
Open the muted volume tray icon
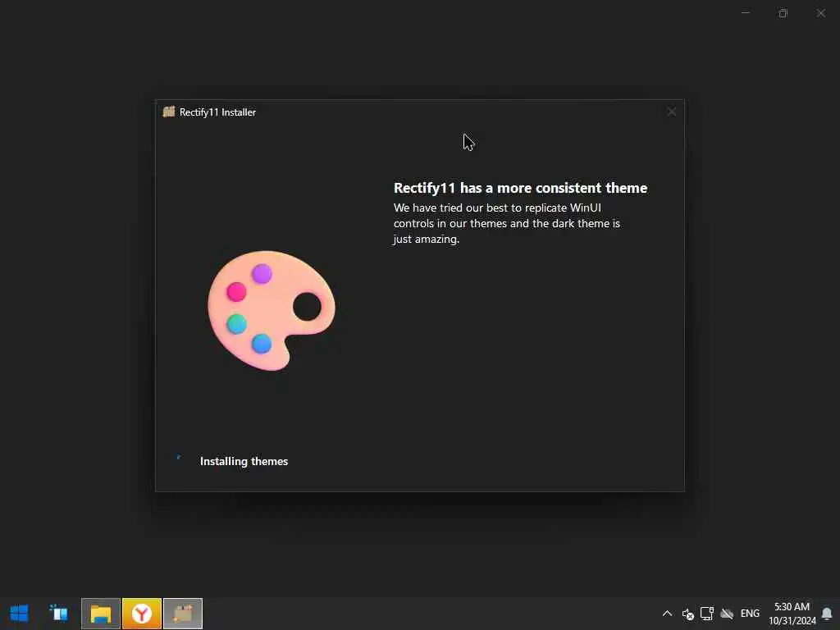pyautogui.click(x=688, y=614)
